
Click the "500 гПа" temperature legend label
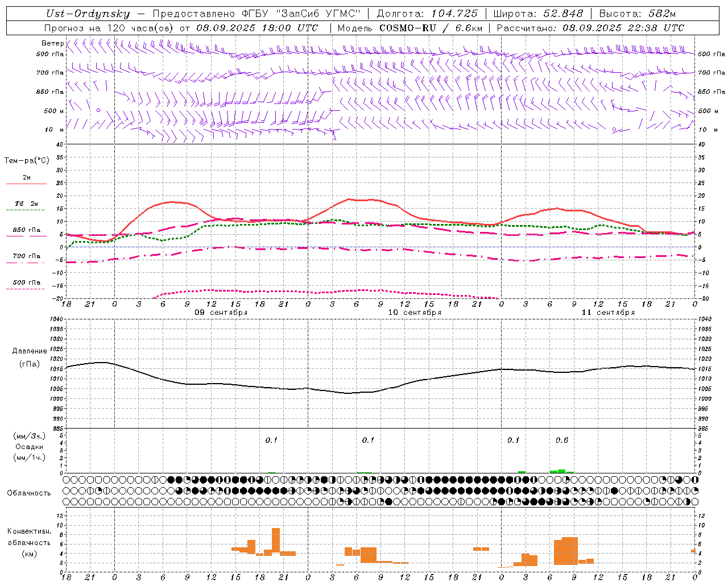pos(27,282)
